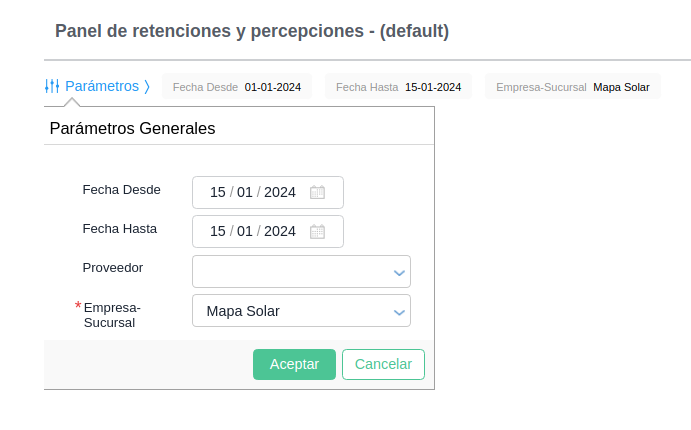Open the Fecha Hasta calendar picker icon

[x=317, y=231]
